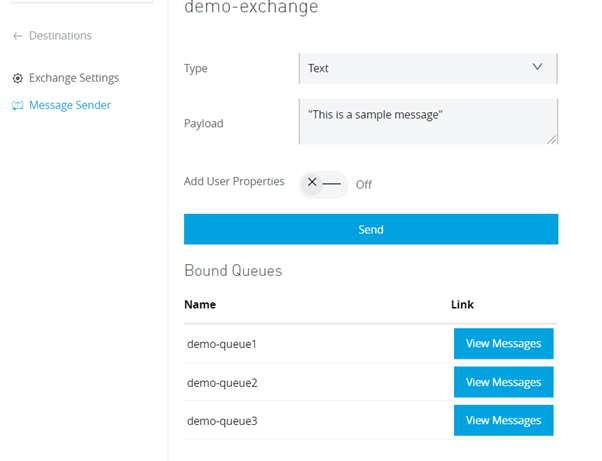Go back to Destinations
The height and width of the screenshot is (461, 602).
(x=59, y=36)
